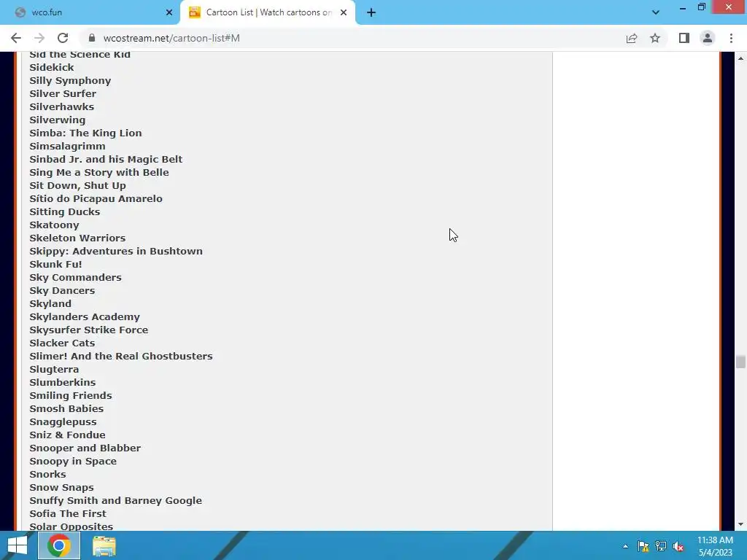The image size is (747, 560).
Task: Open the Silly Symphony link
Action: tap(70, 81)
